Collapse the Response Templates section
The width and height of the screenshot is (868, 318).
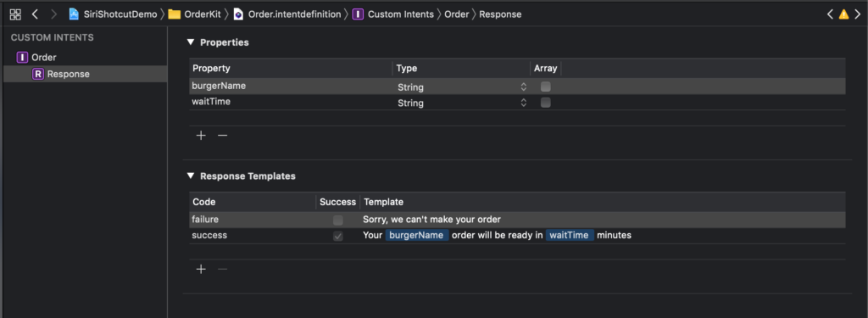[x=191, y=176]
